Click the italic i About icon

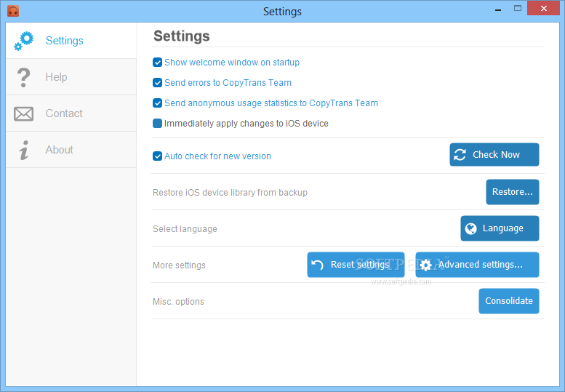click(x=24, y=150)
